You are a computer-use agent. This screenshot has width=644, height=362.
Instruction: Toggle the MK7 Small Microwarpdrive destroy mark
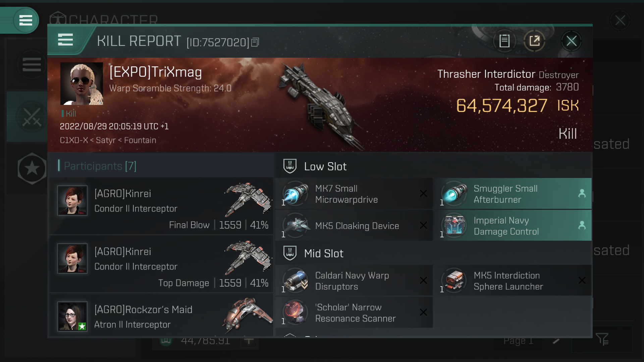423,193
